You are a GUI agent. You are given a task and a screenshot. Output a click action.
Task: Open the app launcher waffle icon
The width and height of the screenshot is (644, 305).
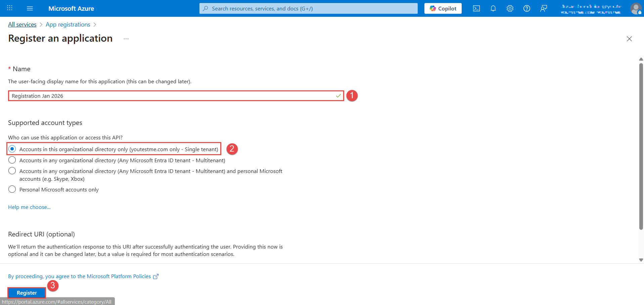tap(10, 8)
